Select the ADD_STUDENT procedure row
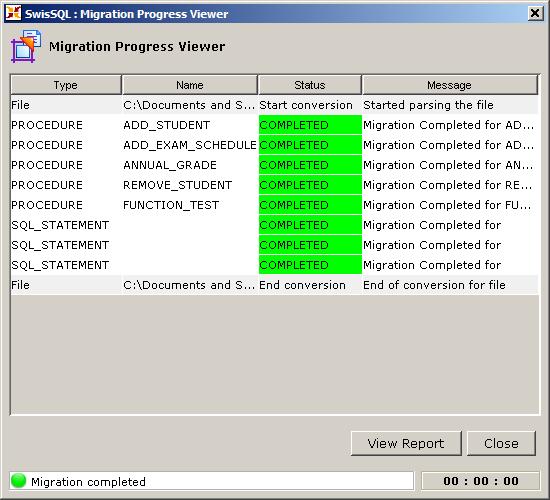The height and width of the screenshot is (500, 550). pos(274,125)
